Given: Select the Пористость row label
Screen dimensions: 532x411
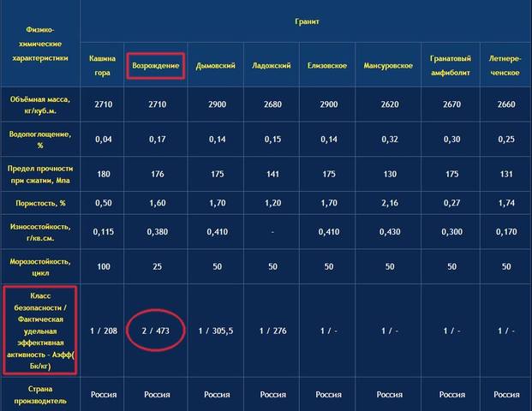Looking at the screenshot, I should coord(40,203).
